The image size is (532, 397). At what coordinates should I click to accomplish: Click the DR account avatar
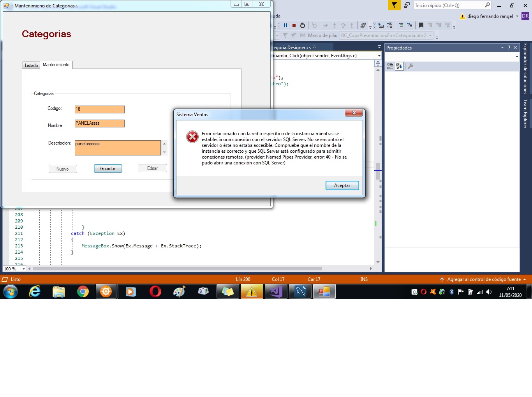[525, 16]
